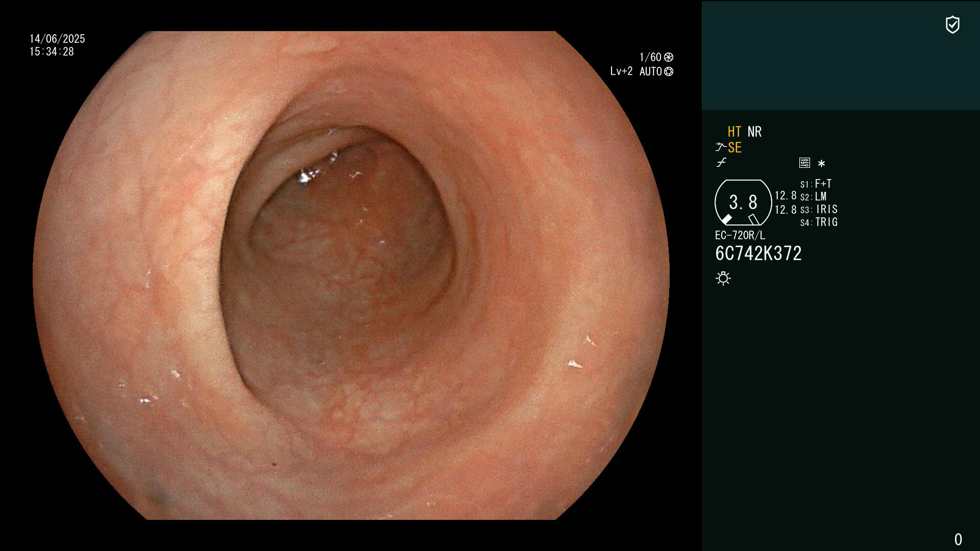Screen dimensions: 980x551
Task: Click the S1: F+T switch assignment
Action: click(816, 184)
